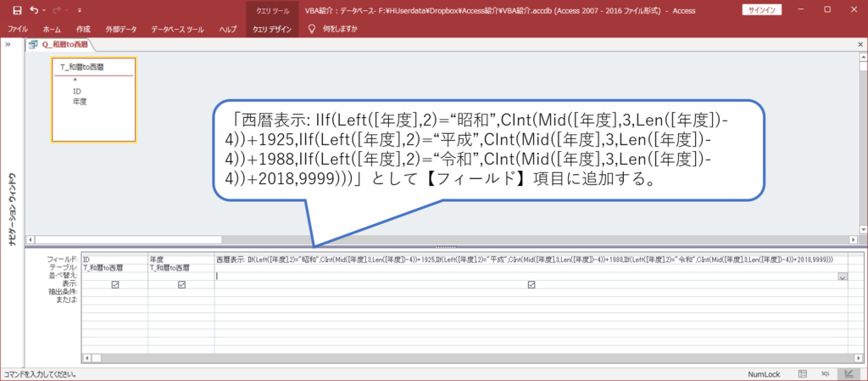Click upper pane horizontal scroll left arrow
Image resolution: width=868 pixels, height=381 pixels.
[31, 240]
